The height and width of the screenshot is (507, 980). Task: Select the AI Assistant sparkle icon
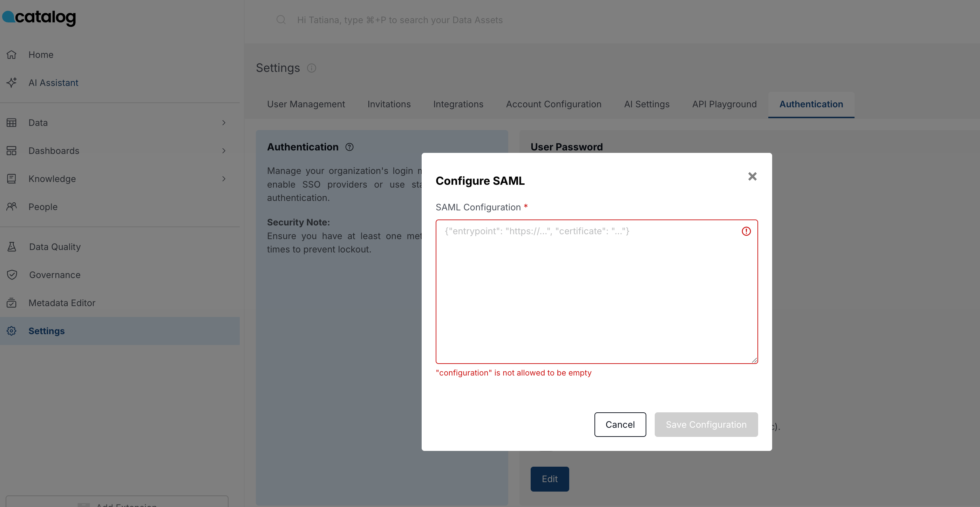tap(12, 83)
